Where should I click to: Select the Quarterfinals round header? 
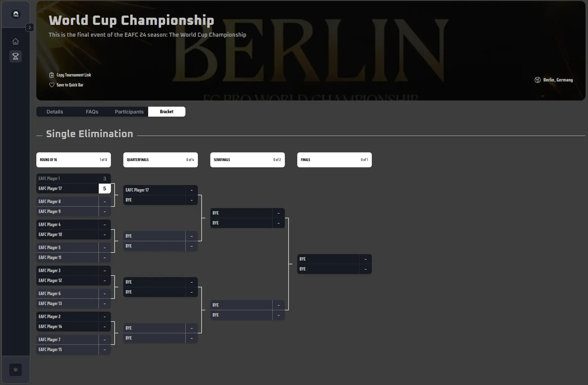pyautogui.click(x=161, y=160)
